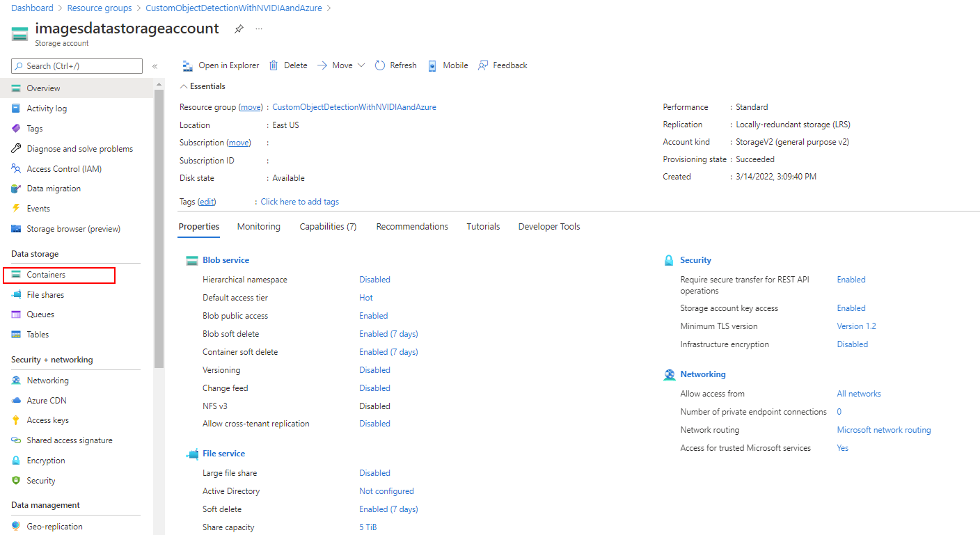Click the Data migration icon

(16, 189)
